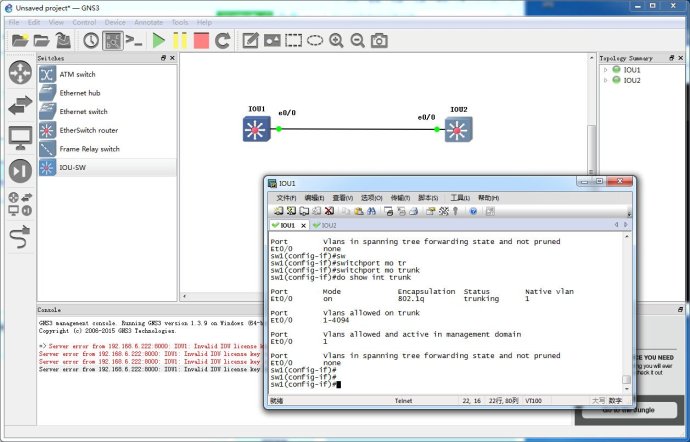
Task: Float the Topology Summary panel
Action: point(672,58)
